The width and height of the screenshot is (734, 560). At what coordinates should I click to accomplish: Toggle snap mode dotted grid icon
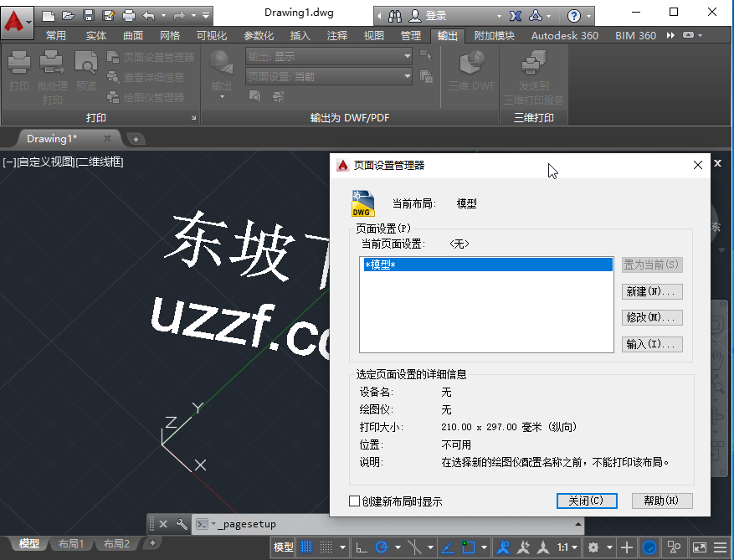click(x=326, y=547)
